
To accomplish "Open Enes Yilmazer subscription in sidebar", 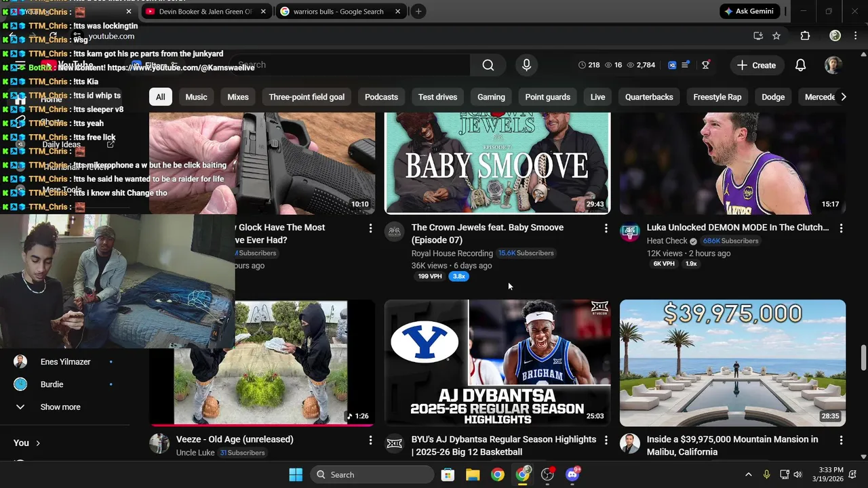I will pos(65,362).
